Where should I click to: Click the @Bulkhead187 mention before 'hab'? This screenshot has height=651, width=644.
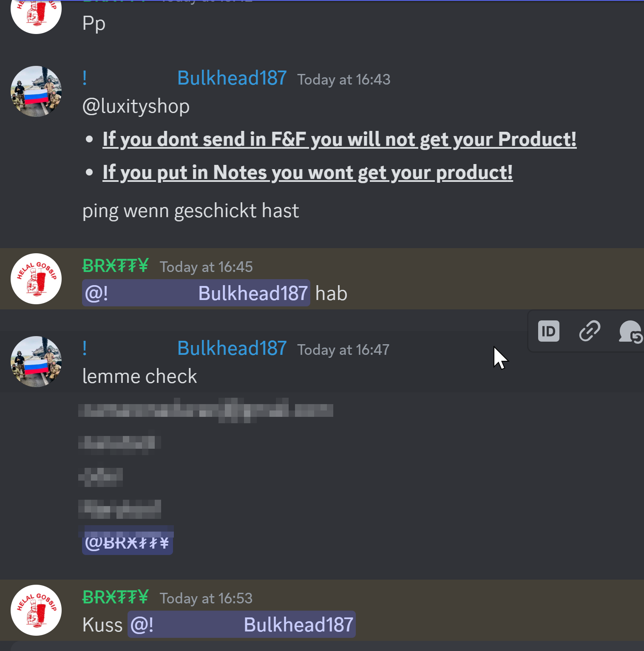(196, 293)
